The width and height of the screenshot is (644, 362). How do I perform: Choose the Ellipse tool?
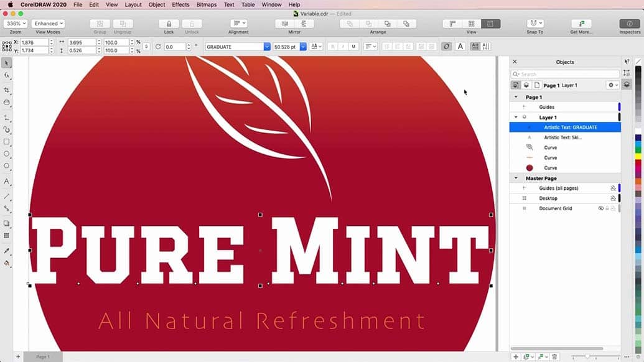tap(7, 154)
